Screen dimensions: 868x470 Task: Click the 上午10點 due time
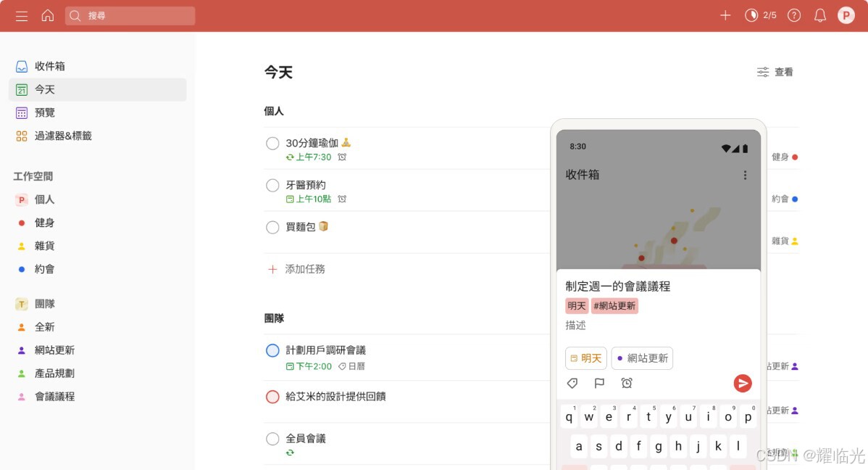coord(309,199)
